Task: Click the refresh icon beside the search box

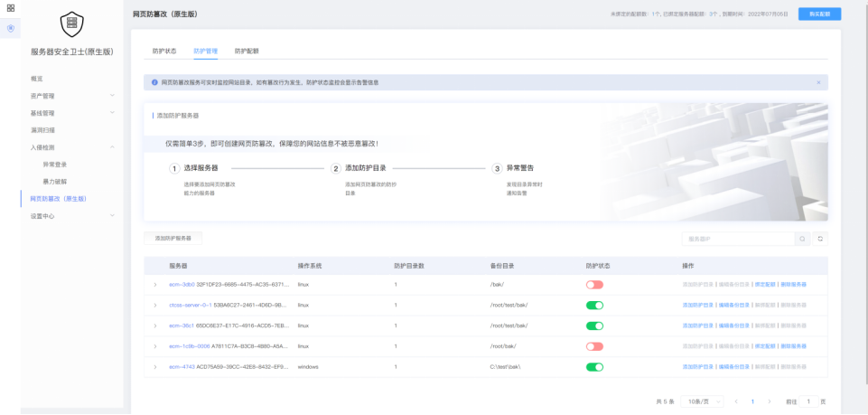Action: click(820, 239)
